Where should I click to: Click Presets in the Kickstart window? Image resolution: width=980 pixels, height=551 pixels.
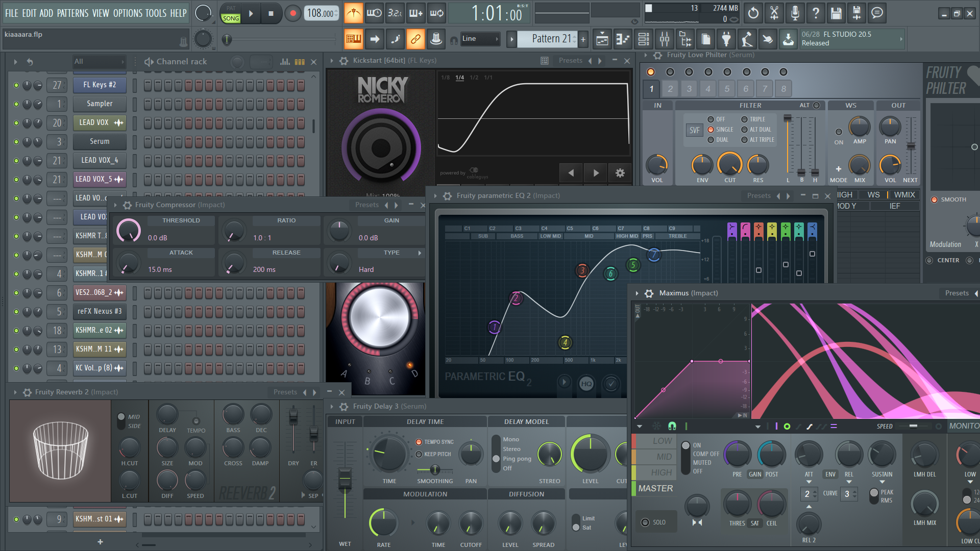pos(570,61)
